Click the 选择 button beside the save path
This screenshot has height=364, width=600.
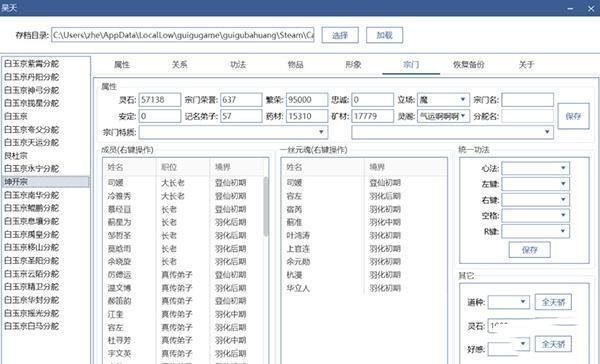340,35
